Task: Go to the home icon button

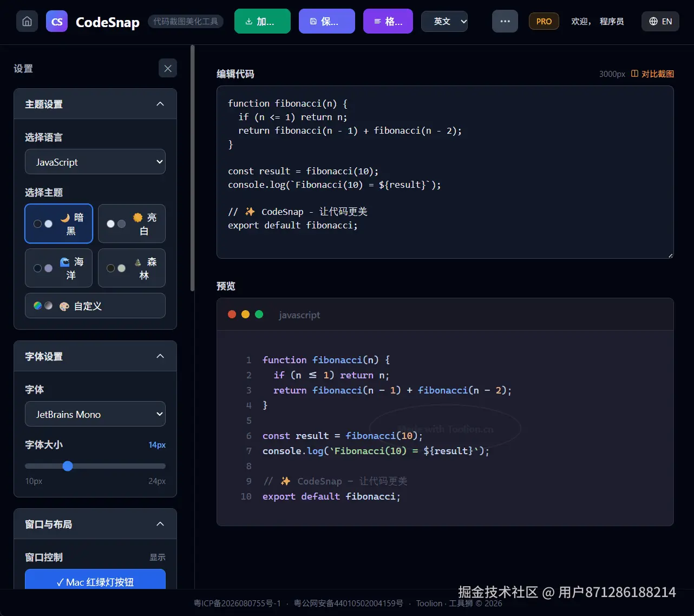Action: coord(27,22)
